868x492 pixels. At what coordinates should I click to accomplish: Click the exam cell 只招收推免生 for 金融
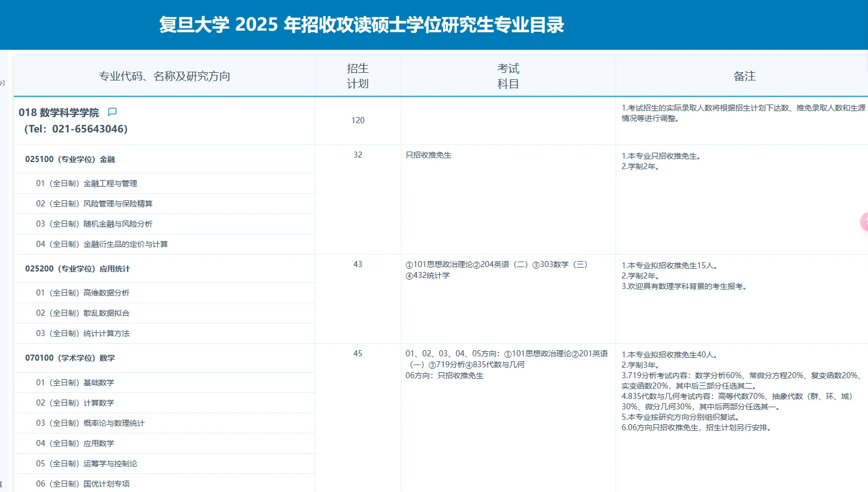click(428, 155)
